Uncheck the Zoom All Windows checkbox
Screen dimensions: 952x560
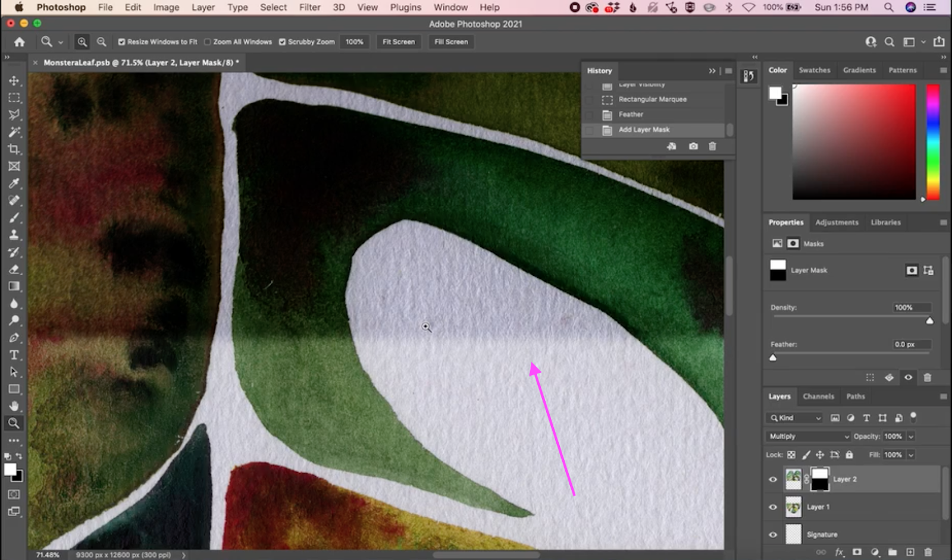(207, 42)
